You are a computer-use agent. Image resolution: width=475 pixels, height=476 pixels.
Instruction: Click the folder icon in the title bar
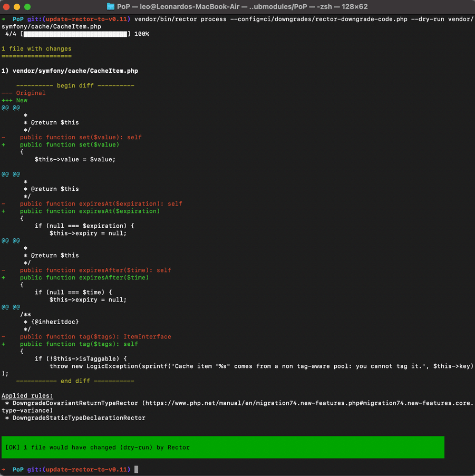(111, 7)
